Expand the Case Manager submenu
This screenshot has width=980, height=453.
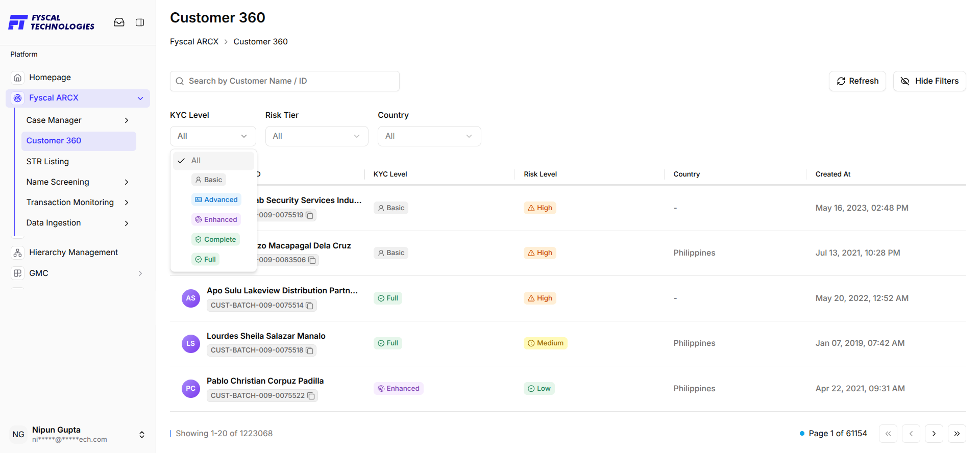click(127, 120)
